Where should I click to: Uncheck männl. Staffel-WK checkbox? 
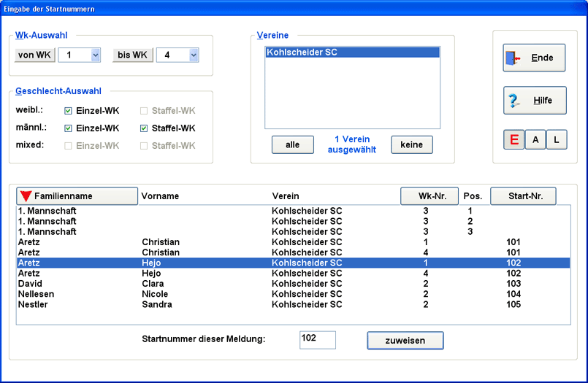[x=144, y=128]
